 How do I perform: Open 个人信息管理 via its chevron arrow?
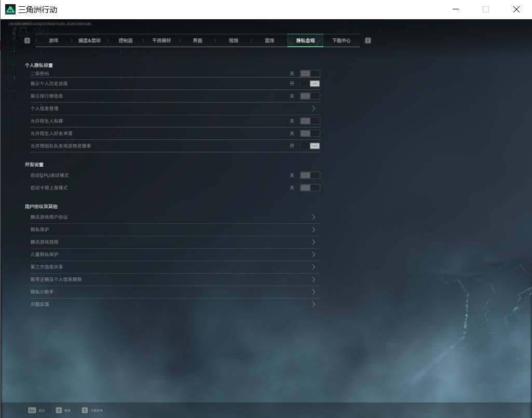(313, 109)
